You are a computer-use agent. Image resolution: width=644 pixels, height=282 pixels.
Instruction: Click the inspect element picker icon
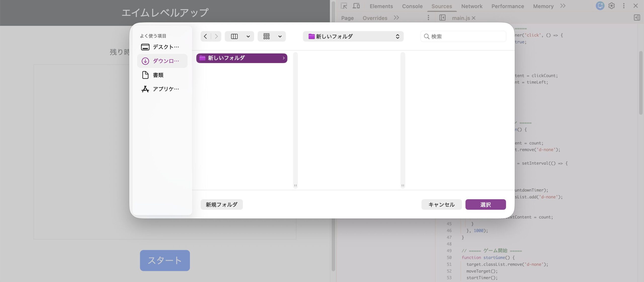point(344,6)
